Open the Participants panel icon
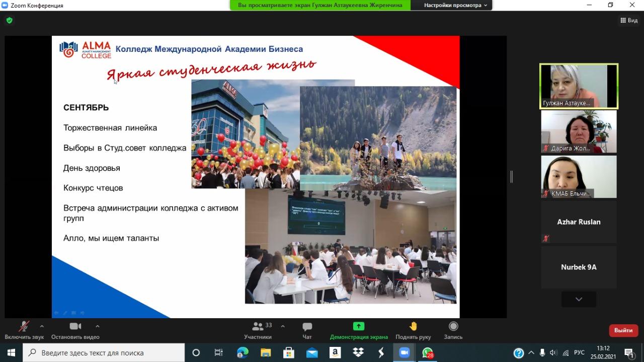This screenshot has width=644, height=362. click(x=258, y=327)
